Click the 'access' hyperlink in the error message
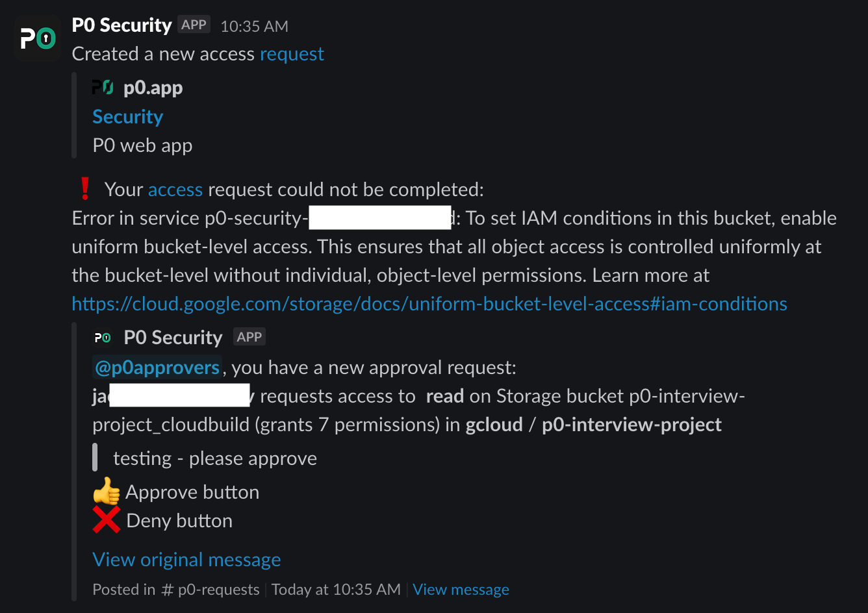The height and width of the screenshot is (613, 868). [175, 190]
